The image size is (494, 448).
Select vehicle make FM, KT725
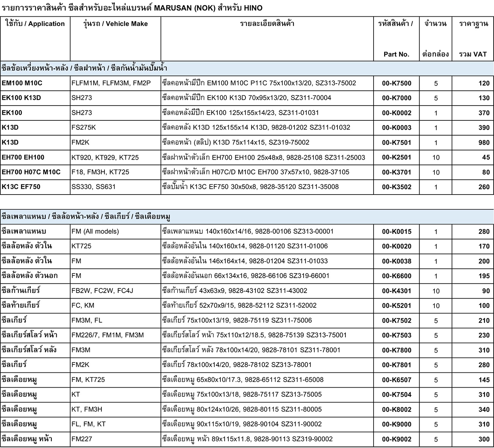(x=88, y=379)
